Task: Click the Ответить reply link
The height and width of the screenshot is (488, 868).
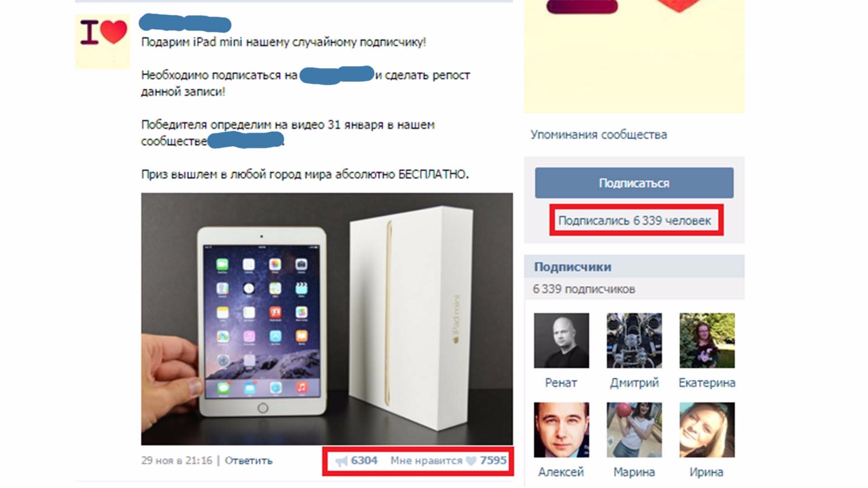Action: pyautogui.click(x=249, y=460)
